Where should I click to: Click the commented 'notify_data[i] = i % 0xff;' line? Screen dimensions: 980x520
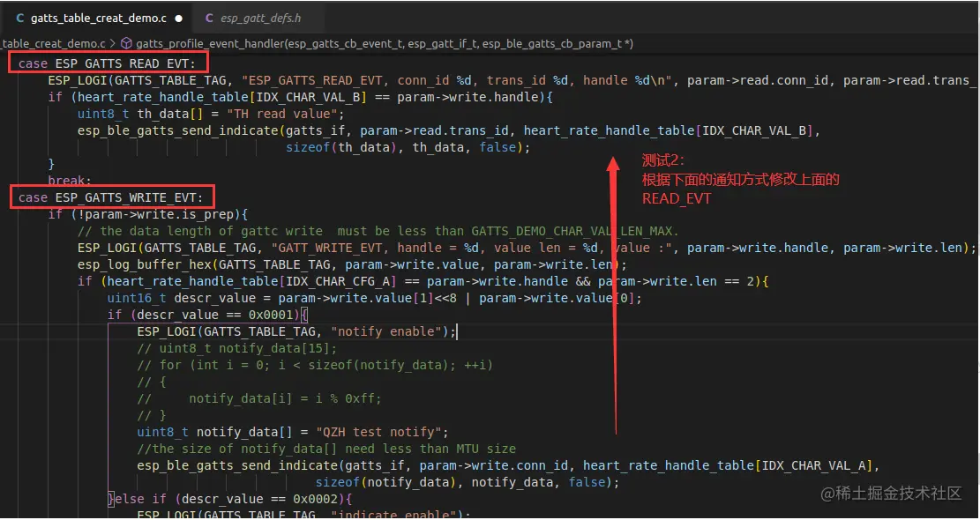(x=259, y=398)
